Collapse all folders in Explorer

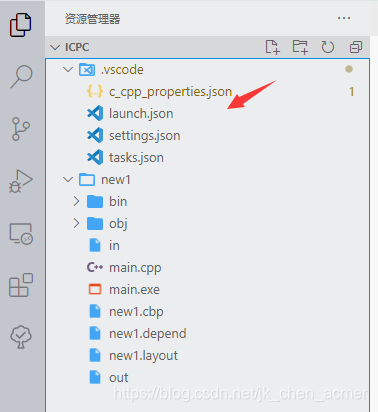tap(355, 47)
